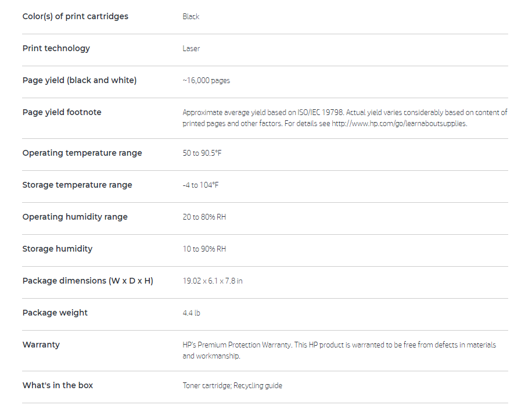
Task: Click the Color(s) of print cartridges label
Action: [x=76, y=16]
